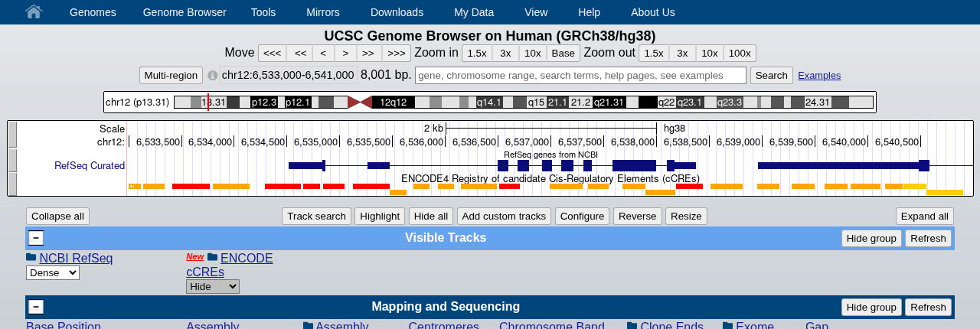Click the Resize button
Screen dimensions: 980x329
click(x=686, y=216)
